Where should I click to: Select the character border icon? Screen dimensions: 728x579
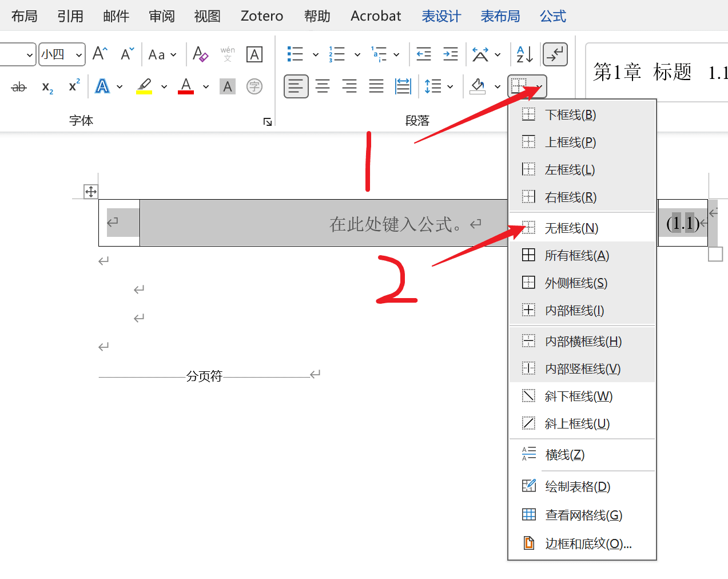tap(254, 54)
